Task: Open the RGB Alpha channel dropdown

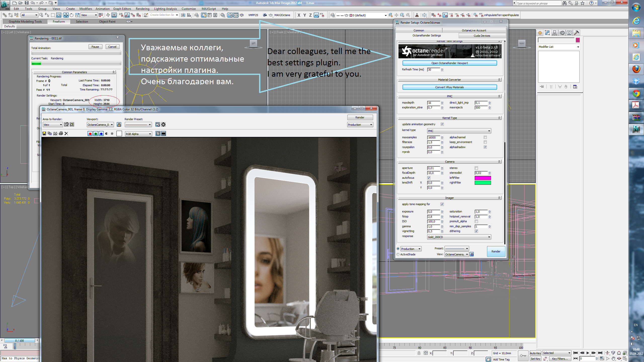Action: click(x=138, y=134)
